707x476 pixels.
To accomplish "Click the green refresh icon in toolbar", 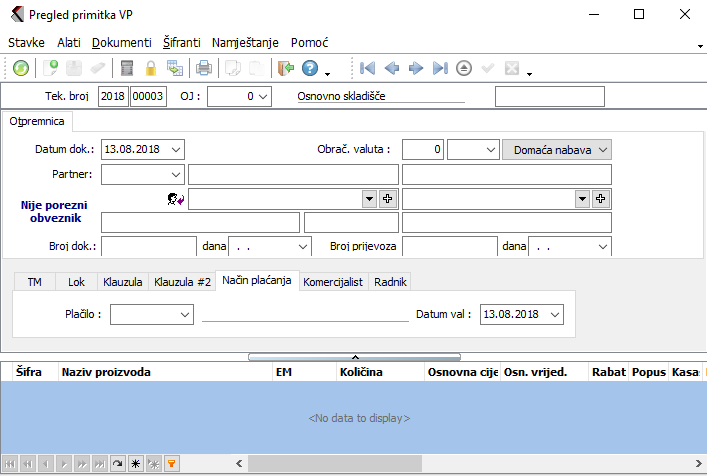I will click(21, 68).
